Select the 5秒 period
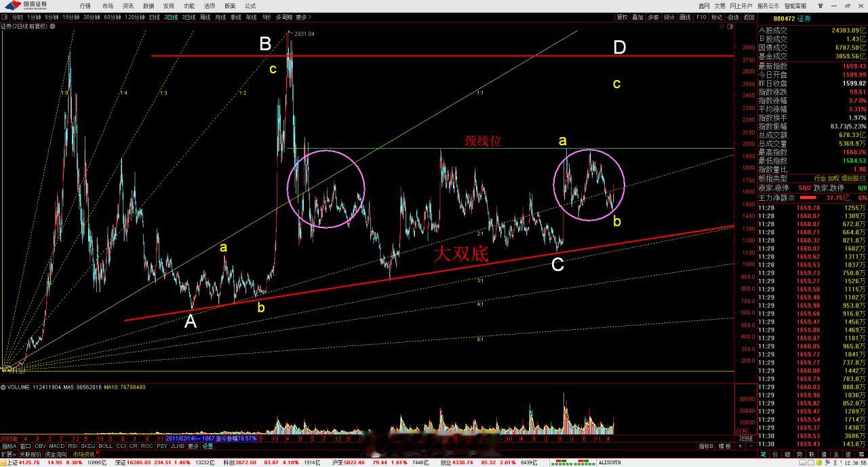The height and width of the screenshot is (467, 868). click(x=266, y=17)
